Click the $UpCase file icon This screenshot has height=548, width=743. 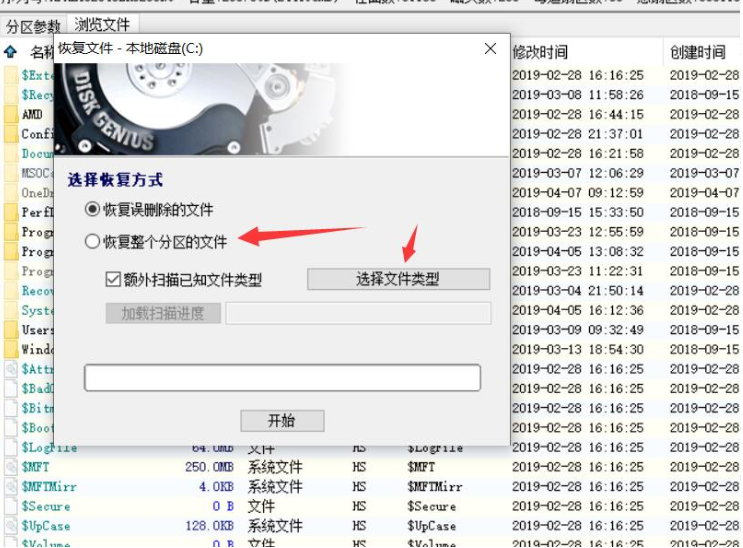tap(11, 526)
